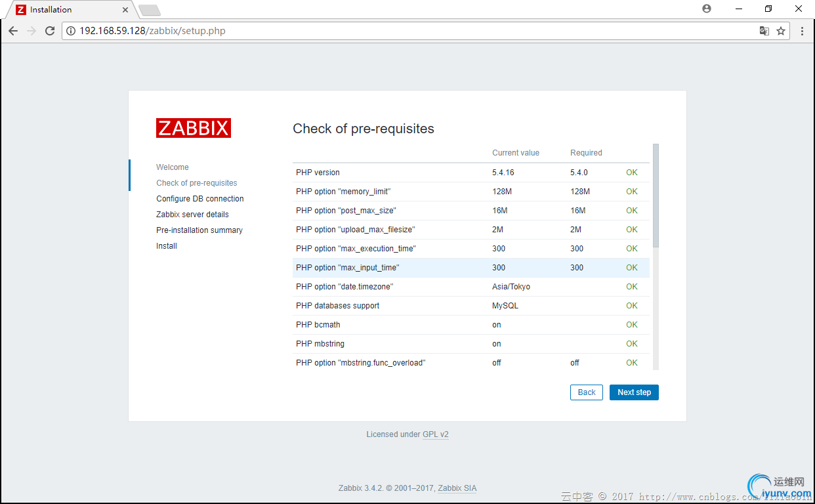Click the PHP version row label
The image size is (815, 504).
318,173
